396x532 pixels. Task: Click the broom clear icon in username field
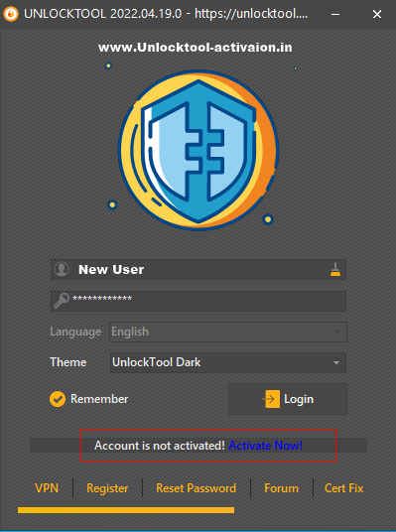click(x=335, y=270)
